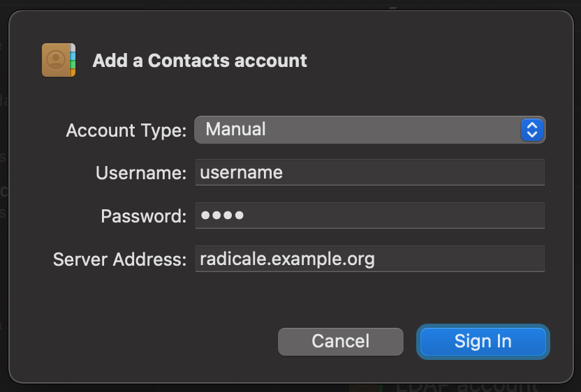Focus the Server Address field
The image size is (581, 392).
[x=370, y=259]
